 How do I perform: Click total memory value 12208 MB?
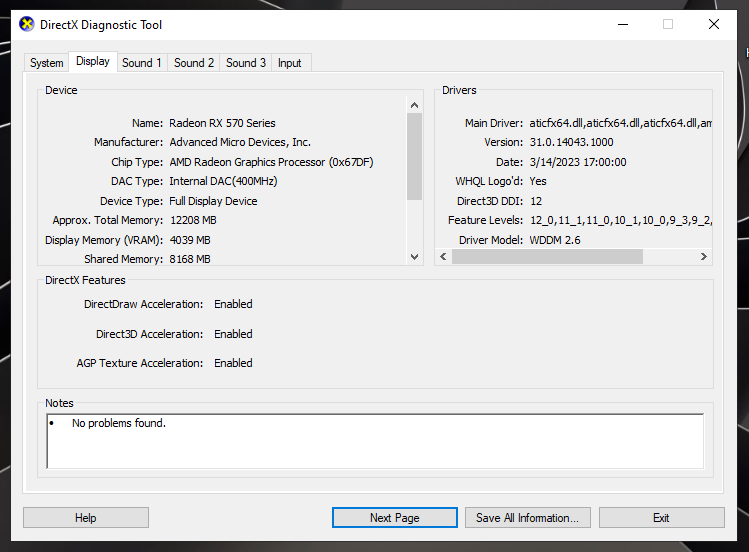(193, 220)
